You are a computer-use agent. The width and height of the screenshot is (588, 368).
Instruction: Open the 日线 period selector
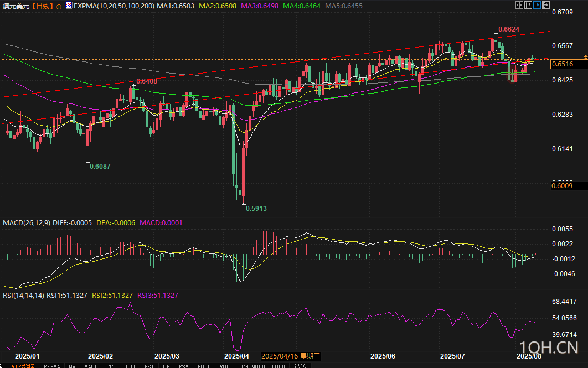coord(42,6)
